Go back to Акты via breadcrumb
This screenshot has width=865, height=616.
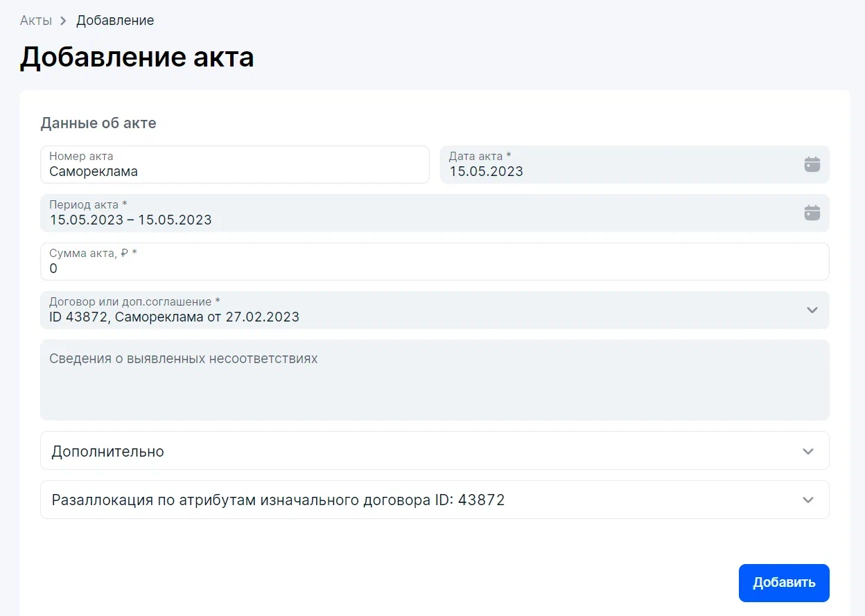point(36,21)
